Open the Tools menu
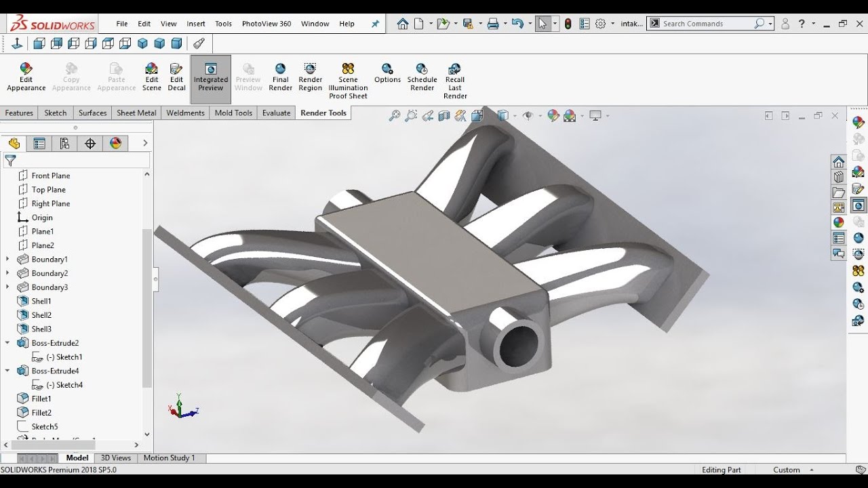Screen dimensions: 868x488 pos(223,24)
